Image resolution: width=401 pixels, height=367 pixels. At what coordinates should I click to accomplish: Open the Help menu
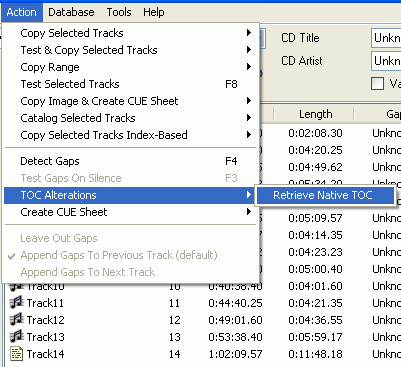[x=154, y=12]
